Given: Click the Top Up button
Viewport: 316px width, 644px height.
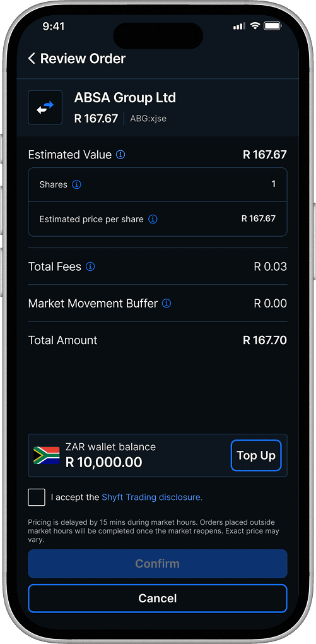Looking at the screenshot, I should 256,455.
